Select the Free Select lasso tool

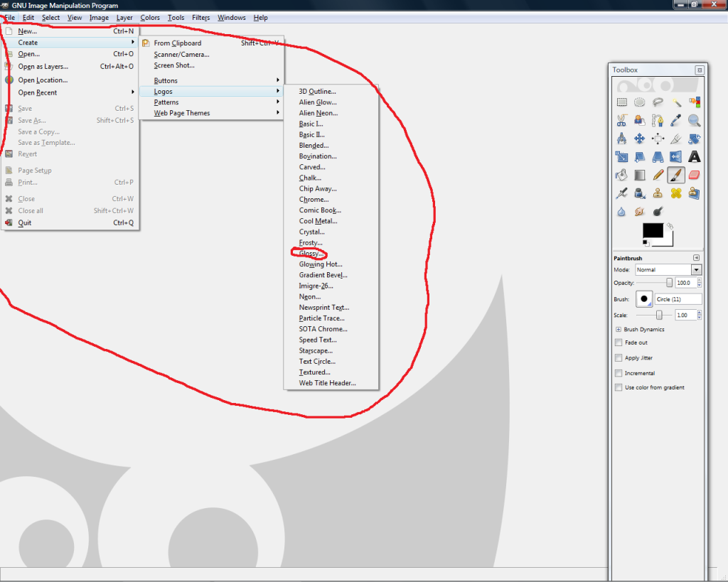click(x=658, y=102)
